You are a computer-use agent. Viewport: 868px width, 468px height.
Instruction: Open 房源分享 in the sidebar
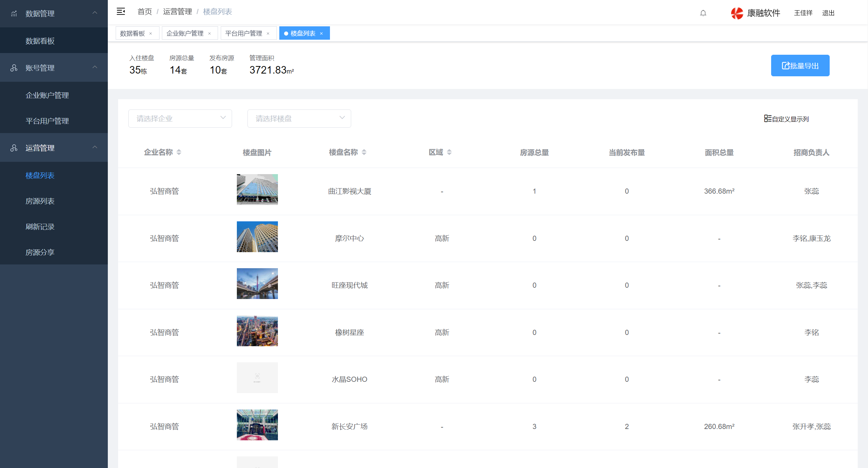[54, 252]
